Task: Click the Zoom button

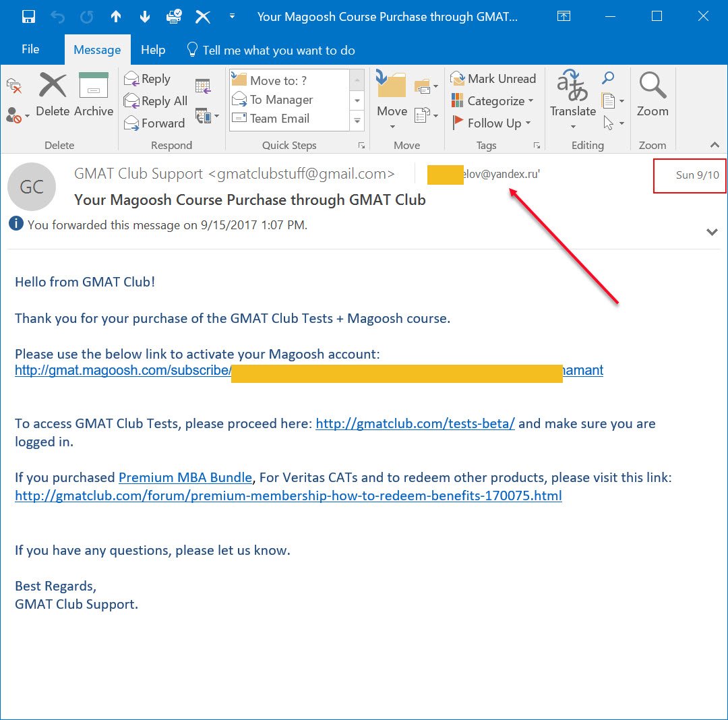Action: coord(653,94)
